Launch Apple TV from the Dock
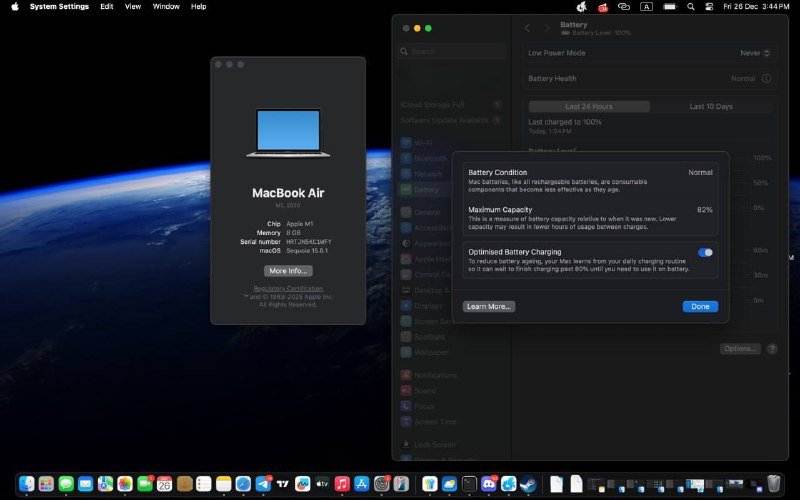This screenshot has height=500, width=800. pyautogui.click(x=322, y=483)
